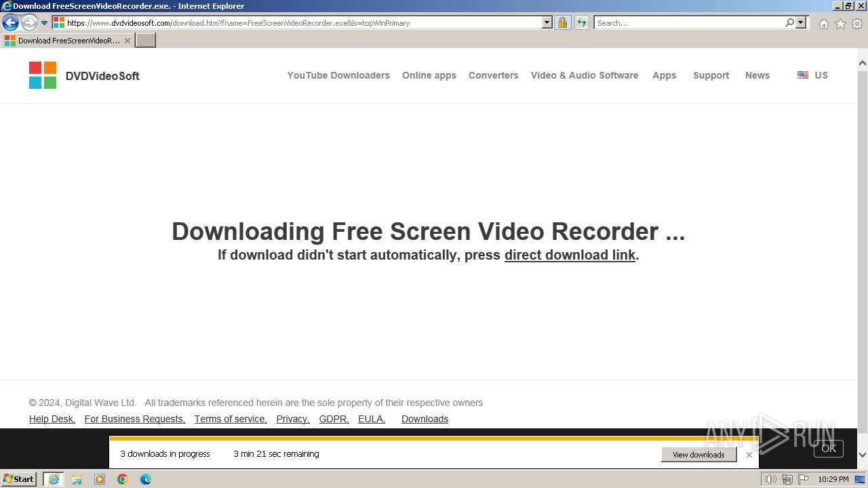This screenshot has width=868, height=488.
Task: Click the Show desktop tray button
Action: [x=861, y=479]
